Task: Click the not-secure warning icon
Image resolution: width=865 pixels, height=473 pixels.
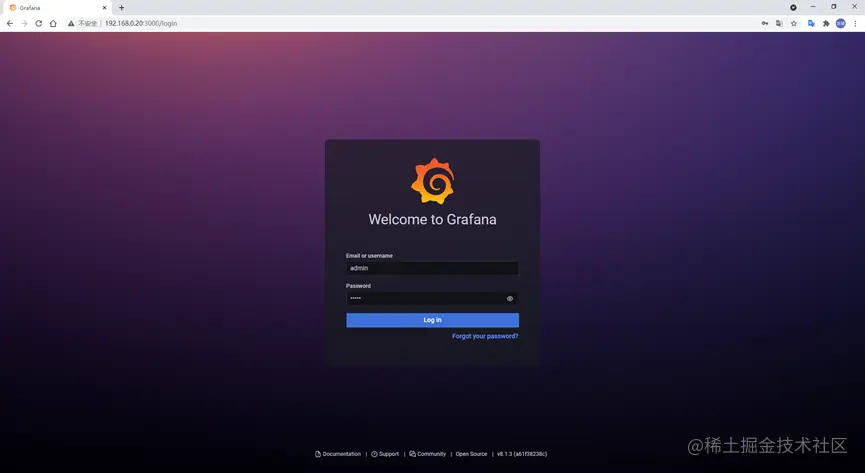Action: click(x=71, y=23)
